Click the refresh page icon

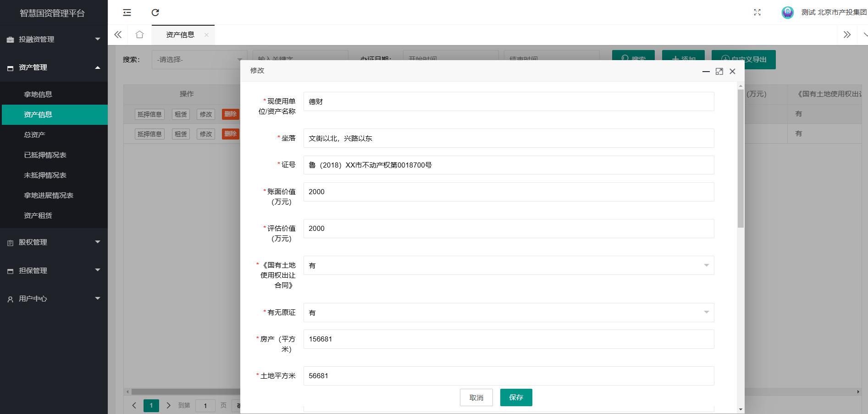[155, 13]
